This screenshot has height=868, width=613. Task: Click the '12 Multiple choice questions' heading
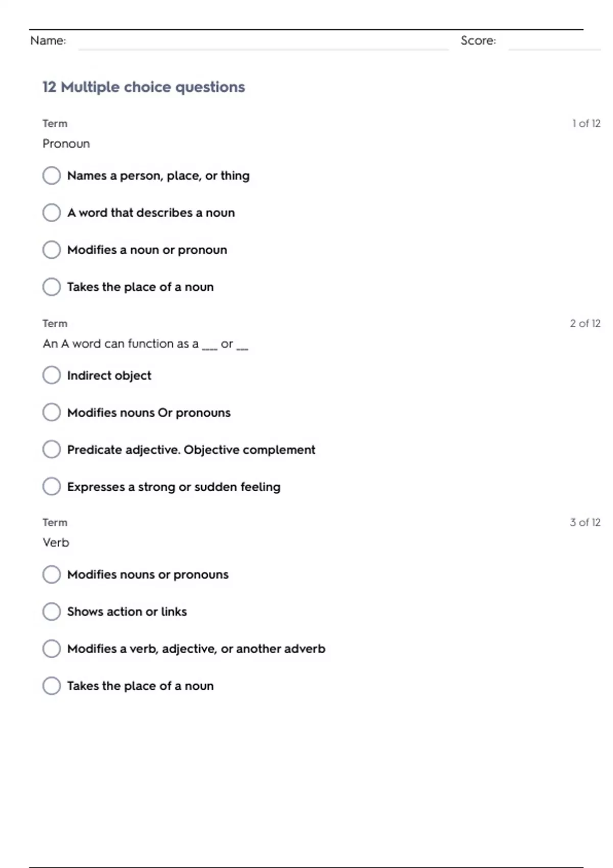click(144, 87)
